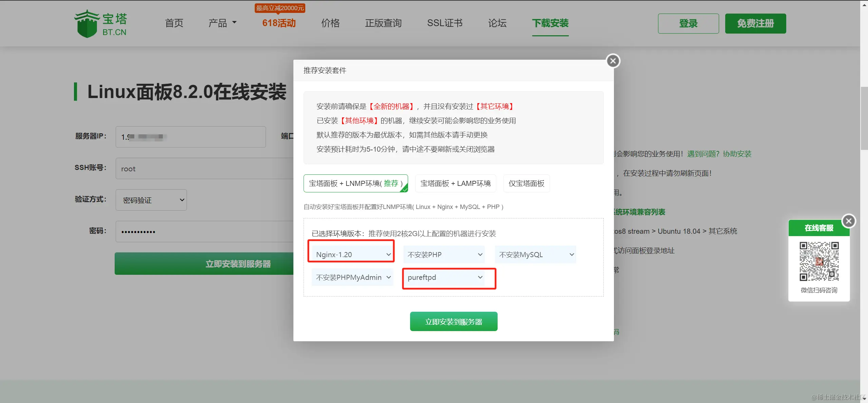Open the Products menu in navbar

tap(222, 23)
